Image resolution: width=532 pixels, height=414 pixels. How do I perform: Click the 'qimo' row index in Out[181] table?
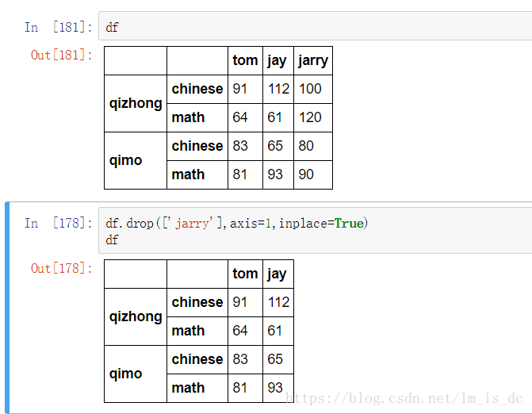point(136,160)
